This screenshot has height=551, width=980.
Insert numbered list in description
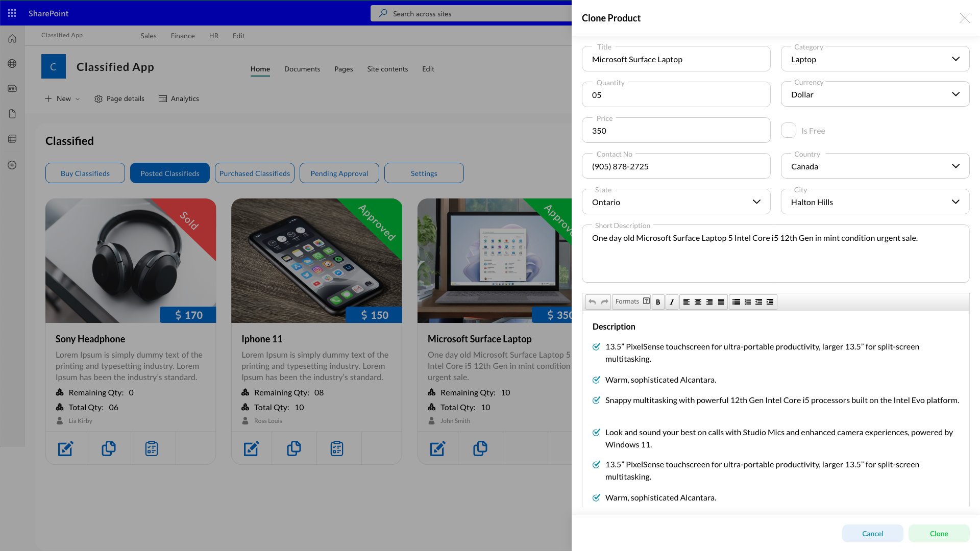click(x=748, y=302)
